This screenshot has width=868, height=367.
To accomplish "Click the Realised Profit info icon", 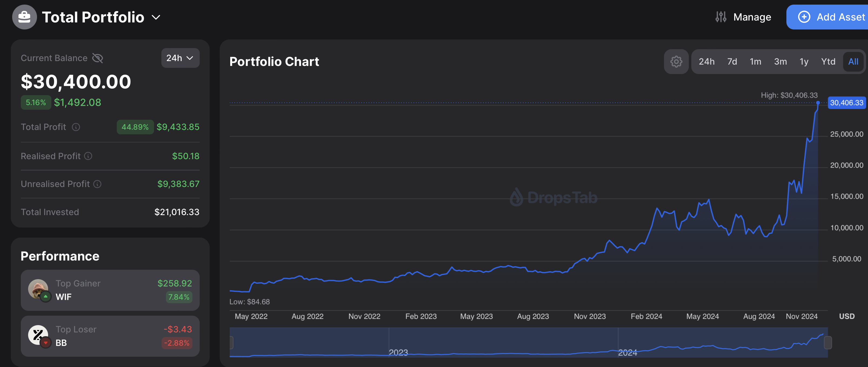I will click(x=88, y=156).
